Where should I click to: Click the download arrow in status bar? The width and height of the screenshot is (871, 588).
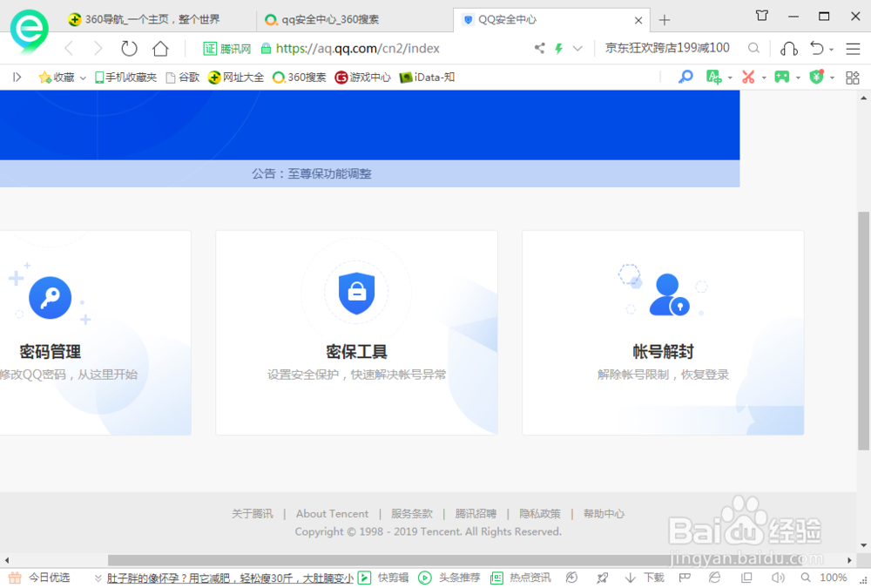click(x=630, y=578)
